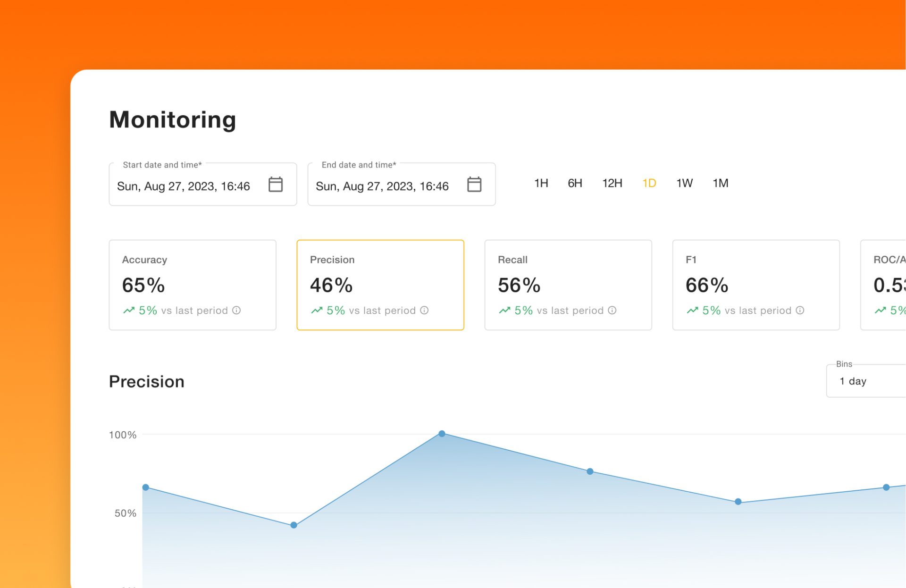Click the Monitoring page heading

coord(173,119)
